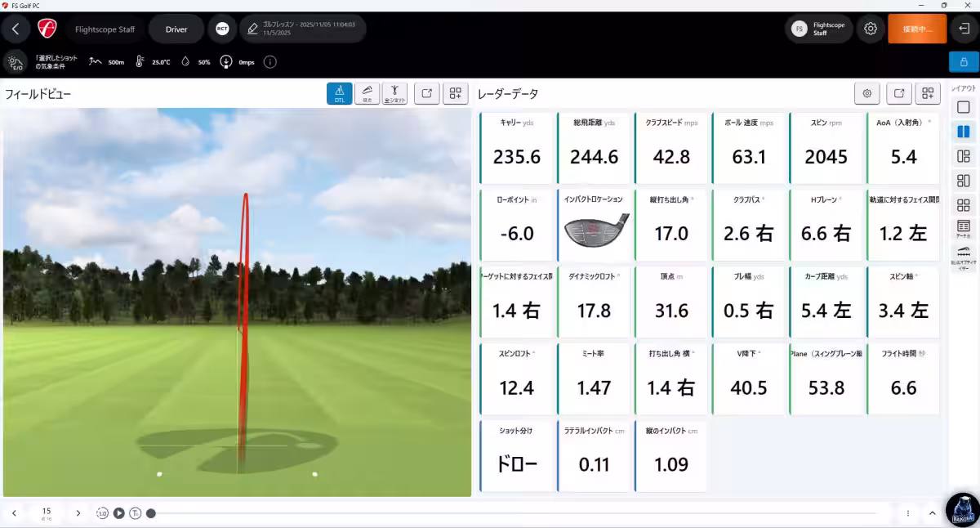Open radar data settings gear
This screenshot has height=528, width=980.
[x=866, y=93]
